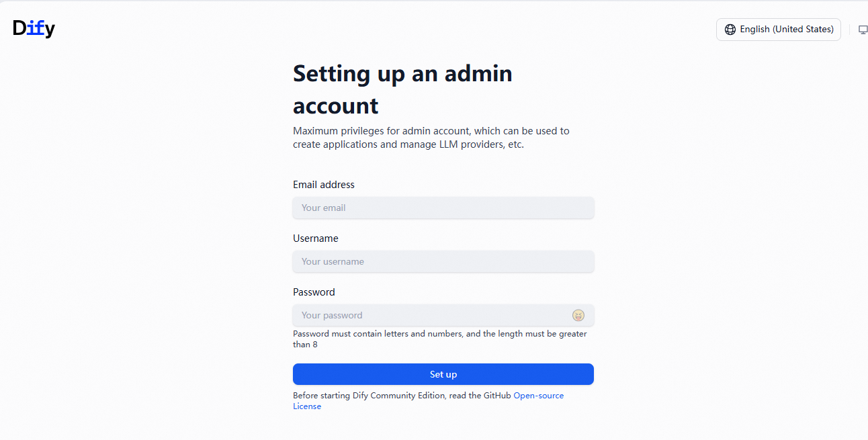
Task: Toggle password visibility with the emoji icon
Action: pos(578,315)
